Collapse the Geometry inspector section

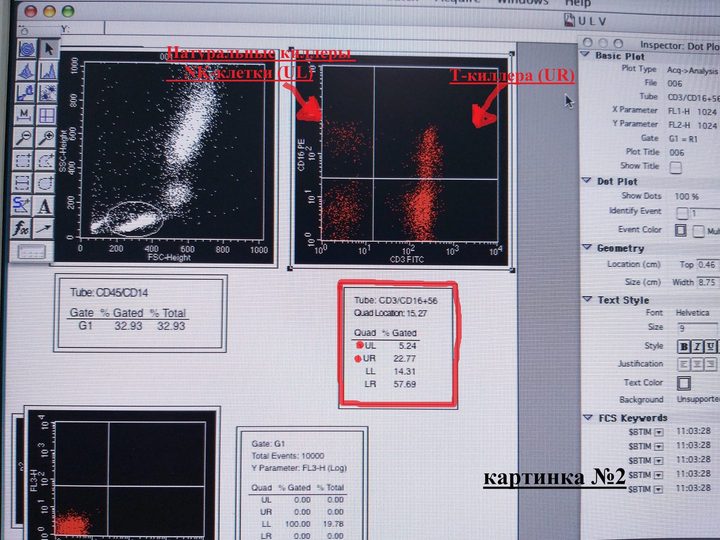587,248
